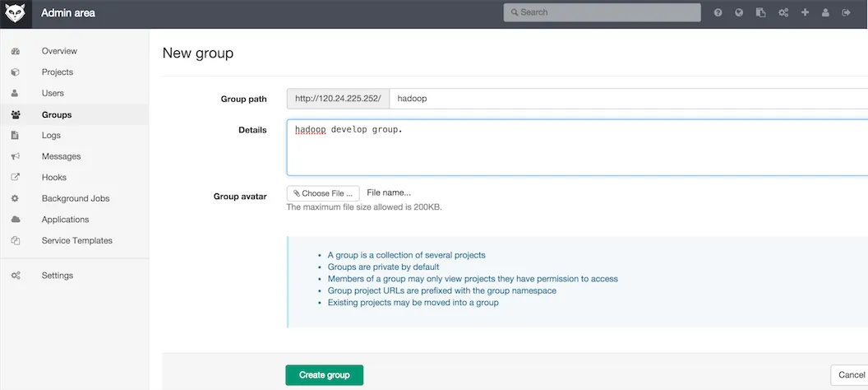Click the GitLab fox logo
This screenshot has height=390, width=868.
pyautogui.click(x=15, y=14)
